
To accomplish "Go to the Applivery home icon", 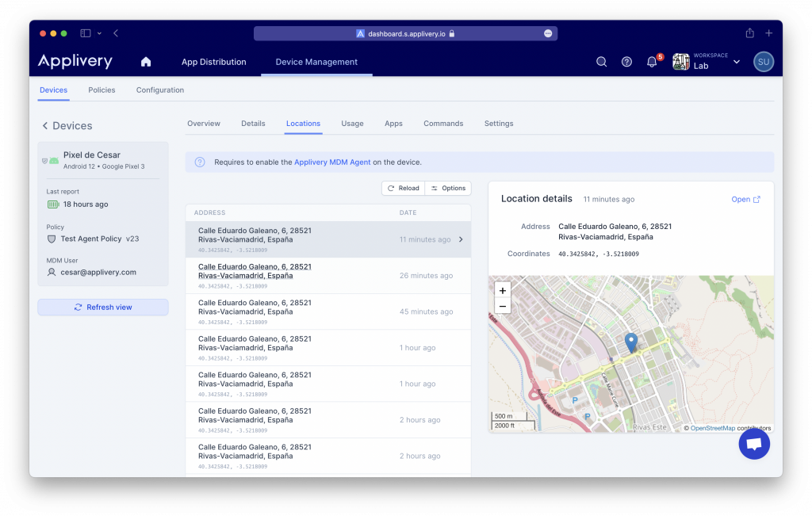I will (x=146, y=62).
